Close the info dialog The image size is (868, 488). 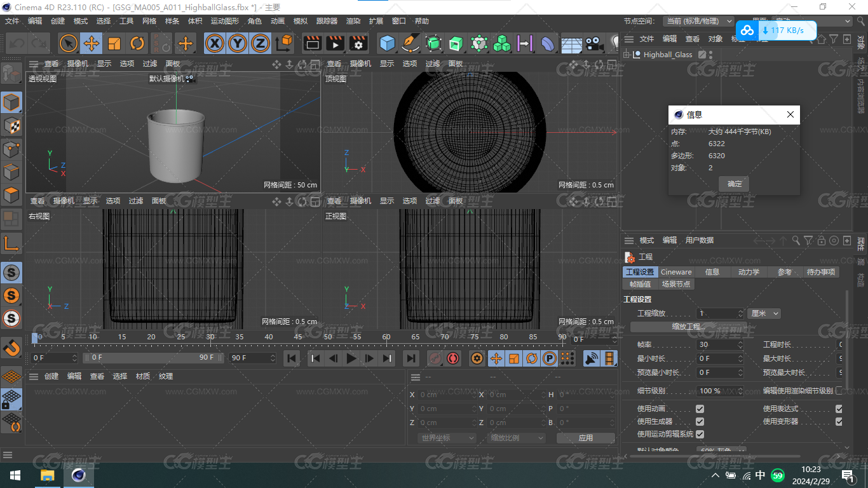[790, 115]
